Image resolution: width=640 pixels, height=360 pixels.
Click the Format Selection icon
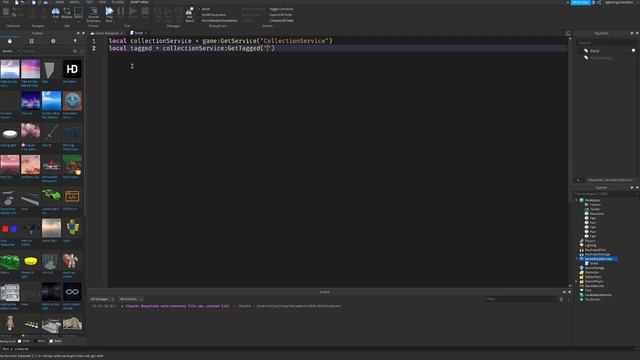pyautogui.click(x=93, y=11)
